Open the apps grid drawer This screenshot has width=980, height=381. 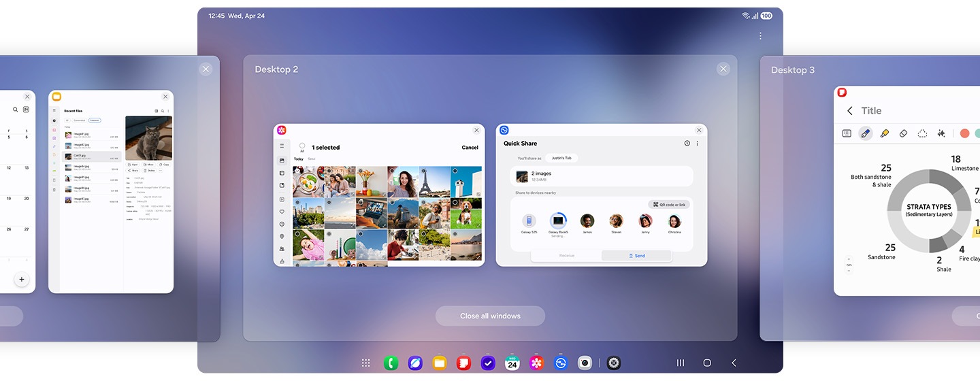pyautogui.click(x=366, y=363)
